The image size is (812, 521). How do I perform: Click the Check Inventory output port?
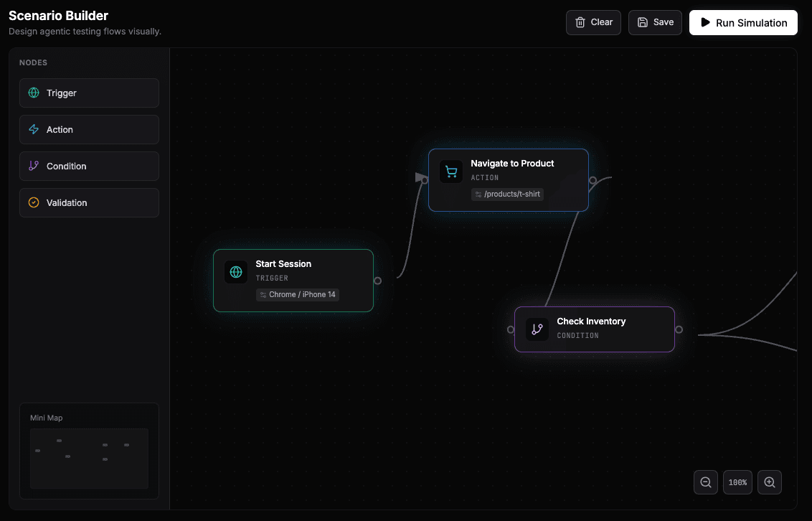tap(679, 329)
